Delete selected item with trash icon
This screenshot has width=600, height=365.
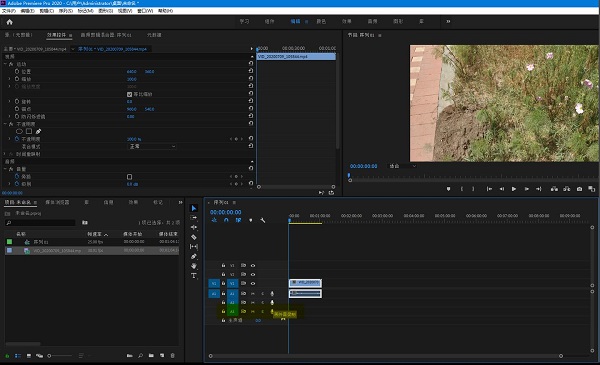point(173,355)
